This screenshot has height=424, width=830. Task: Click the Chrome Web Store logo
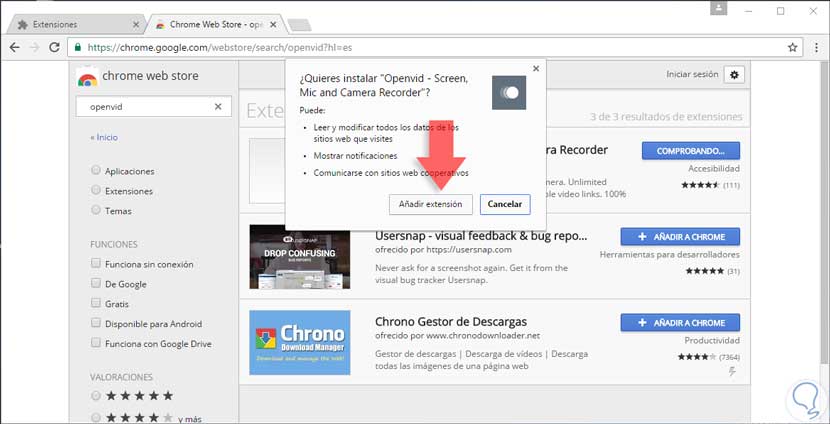pos(87,77)
